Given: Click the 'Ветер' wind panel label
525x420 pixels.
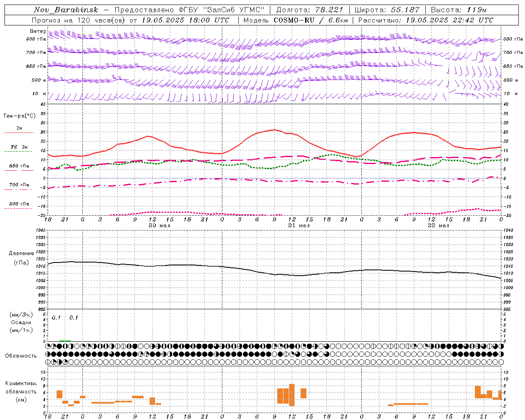Looking at the screenshot, I should (38, 31).
